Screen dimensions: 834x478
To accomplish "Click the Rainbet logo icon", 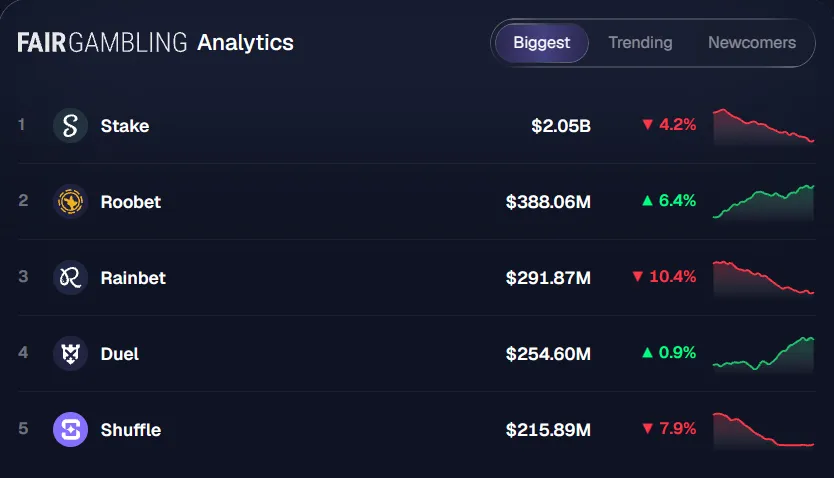I will tap(70, 278).
